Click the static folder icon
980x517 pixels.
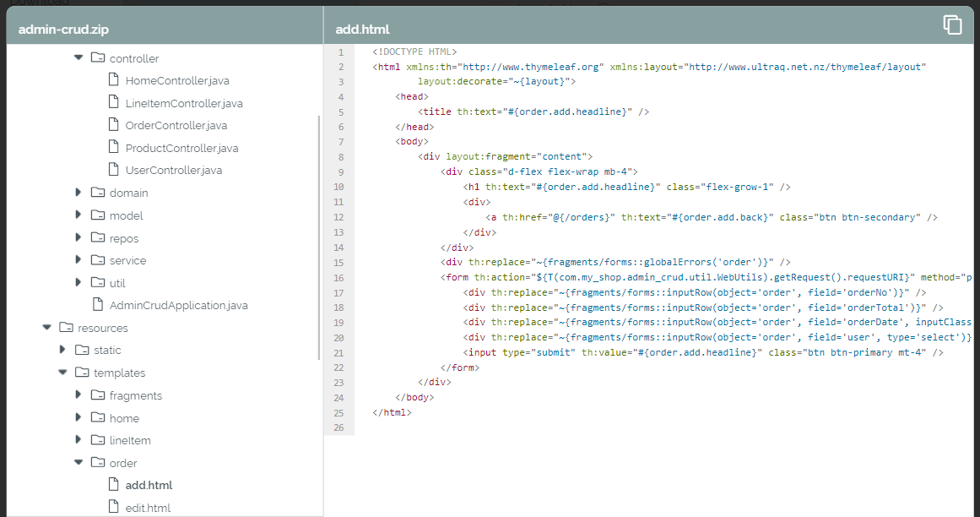point(82,350)
